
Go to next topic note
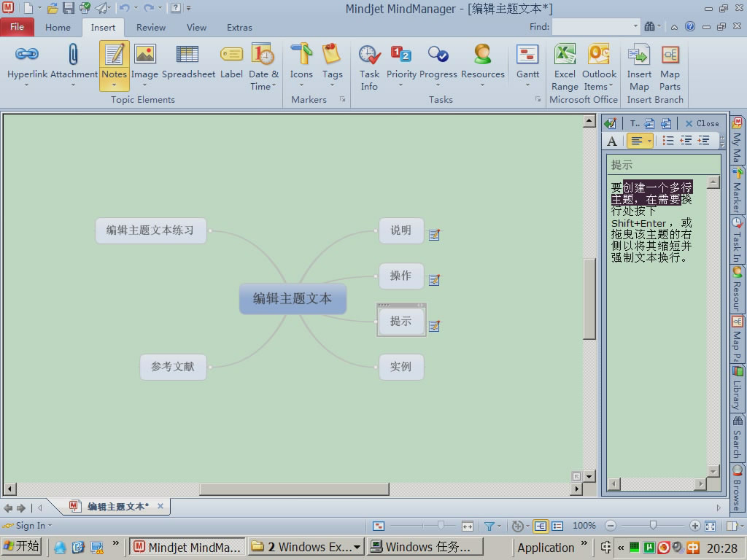[x=666, y=124]
